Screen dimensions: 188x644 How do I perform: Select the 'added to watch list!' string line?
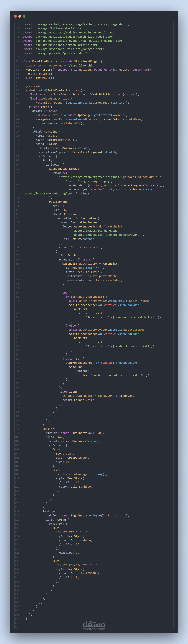coord(121,346)
